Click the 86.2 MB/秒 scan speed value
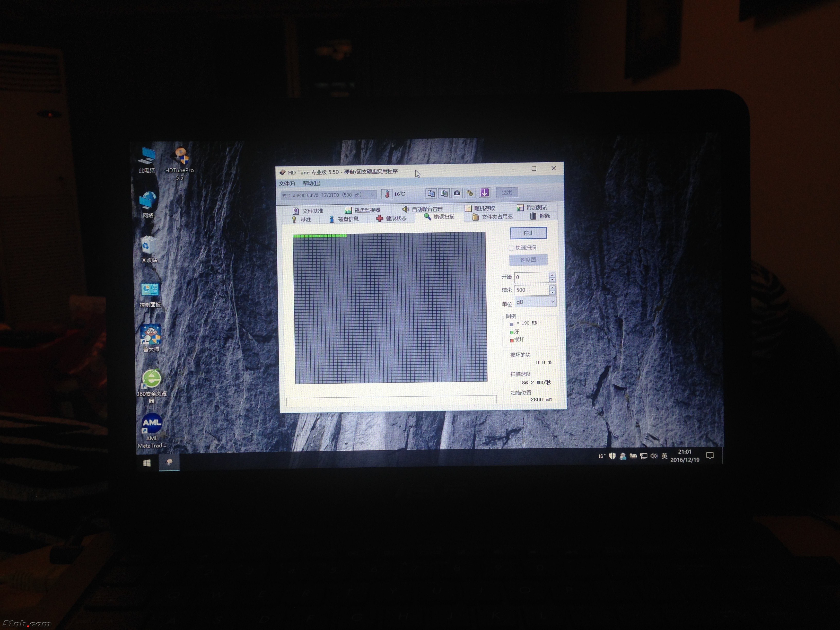Viewport: 840px width, 630px height. [536, 382]
